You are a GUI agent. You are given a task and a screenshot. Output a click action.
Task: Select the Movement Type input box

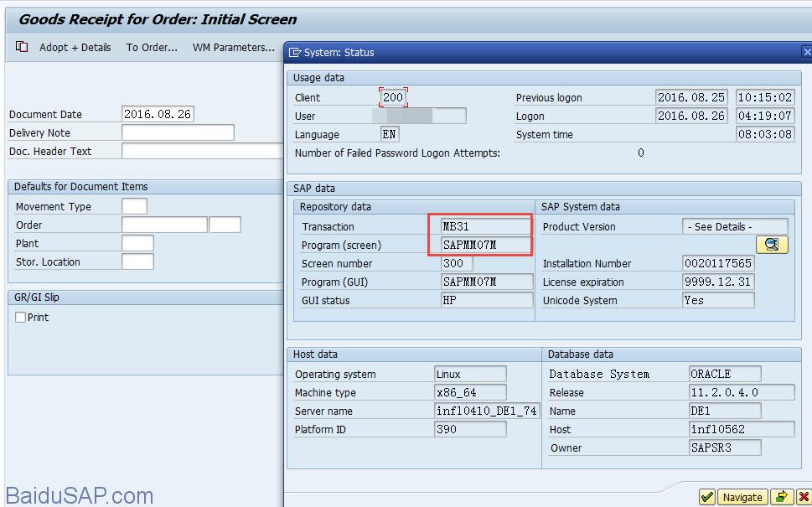[x=134, y=206]
